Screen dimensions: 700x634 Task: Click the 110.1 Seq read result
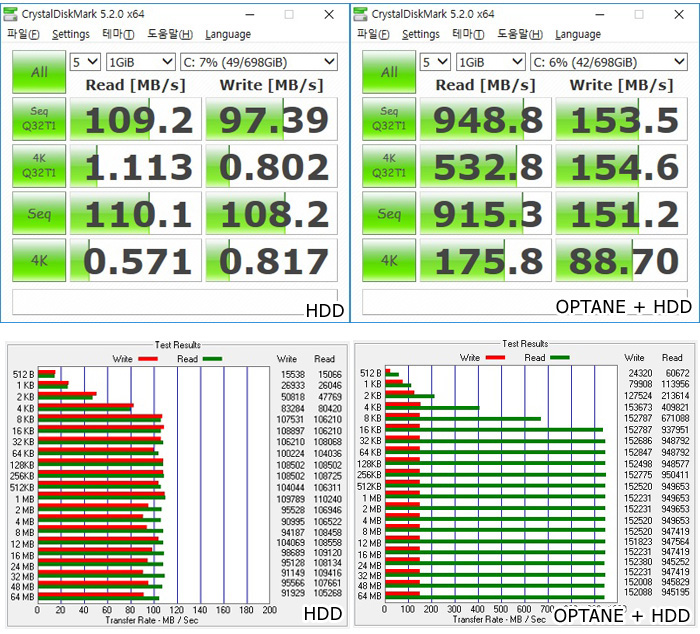point(136,213)
